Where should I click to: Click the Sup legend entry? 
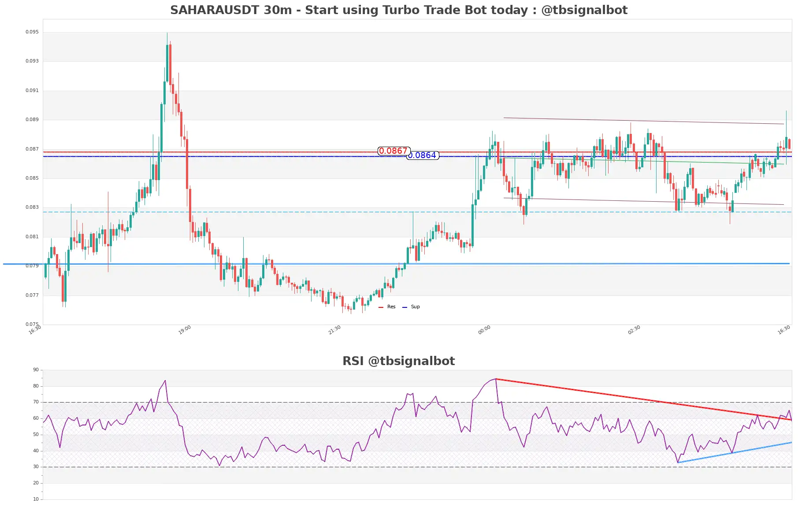coord(411,307)
